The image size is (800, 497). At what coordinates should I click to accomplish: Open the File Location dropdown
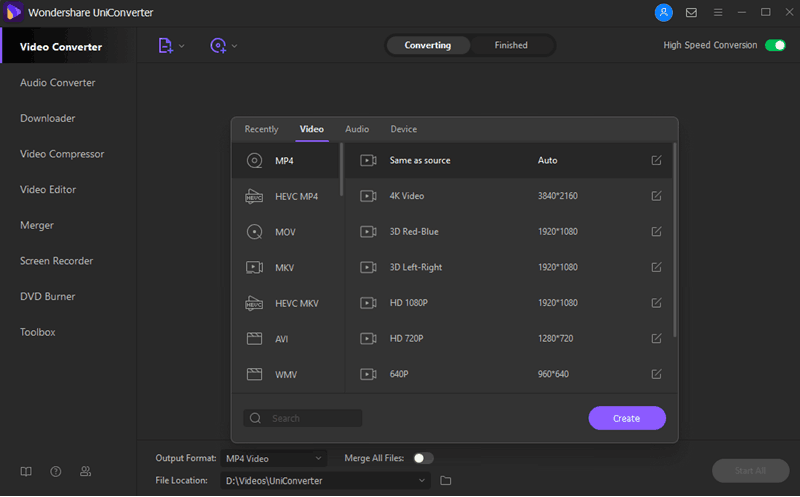326,481
